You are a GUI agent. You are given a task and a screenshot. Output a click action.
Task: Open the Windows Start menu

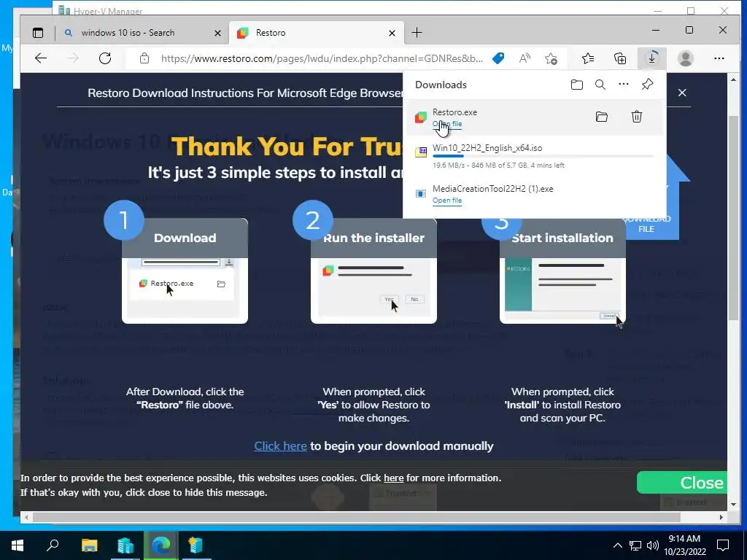point(18,545)
